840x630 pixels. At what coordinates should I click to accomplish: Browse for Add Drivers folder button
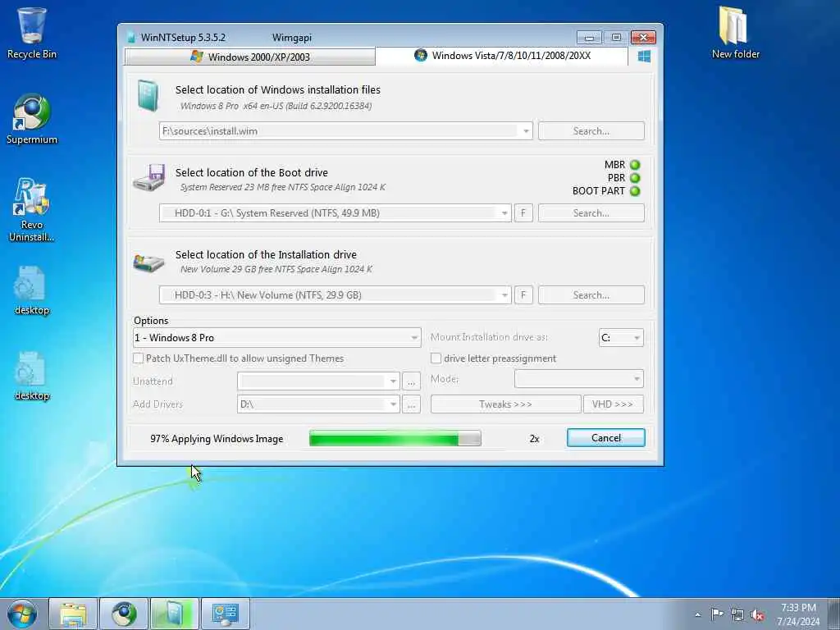coord(411,404)
